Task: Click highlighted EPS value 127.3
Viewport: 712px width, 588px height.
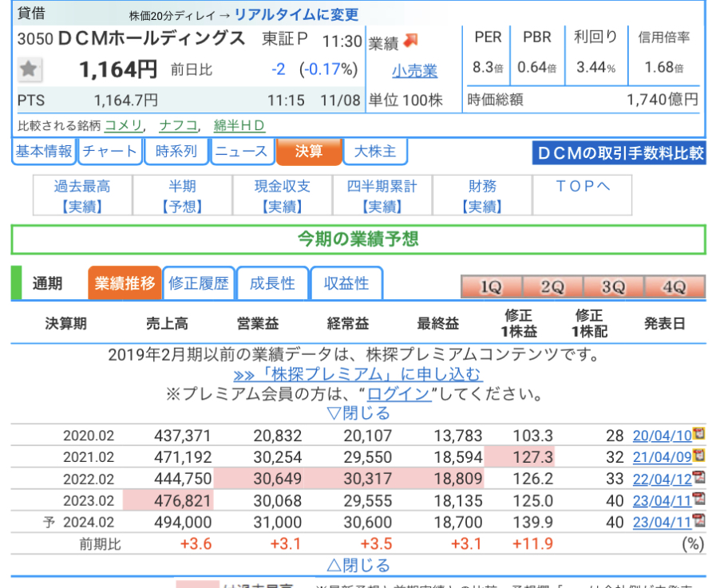Action: click(533, 457)
